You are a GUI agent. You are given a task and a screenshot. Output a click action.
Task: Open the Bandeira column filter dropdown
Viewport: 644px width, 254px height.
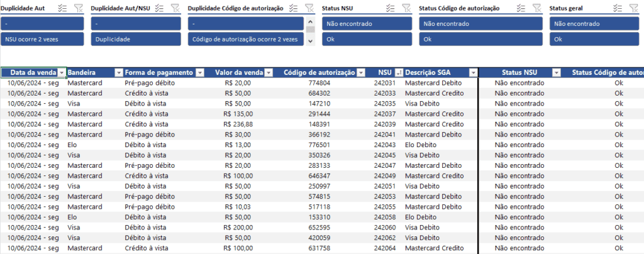tap(118, 73)
